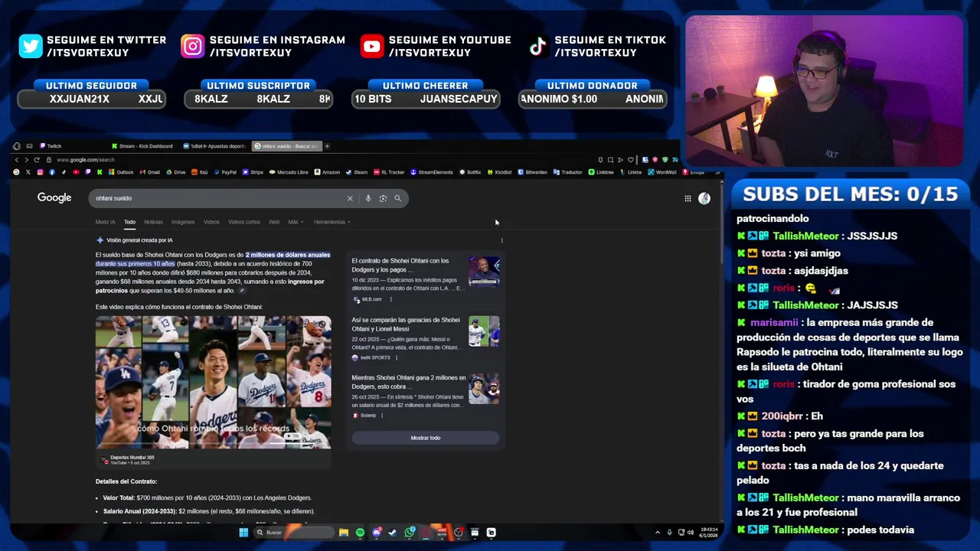Switch to 1xBet Apuestas browser tab
The width and height of the screenshot is (980, 551).
tap(216, 146)
